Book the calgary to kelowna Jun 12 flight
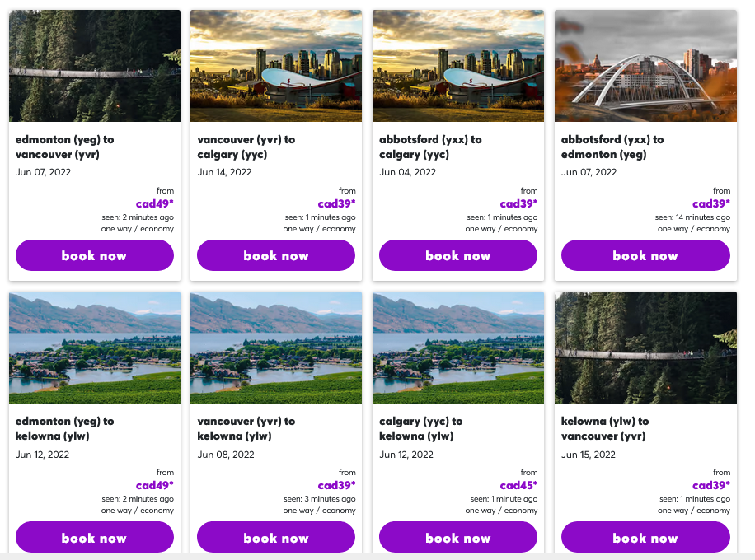Screen dimensions: 755x560 [457, 537]
